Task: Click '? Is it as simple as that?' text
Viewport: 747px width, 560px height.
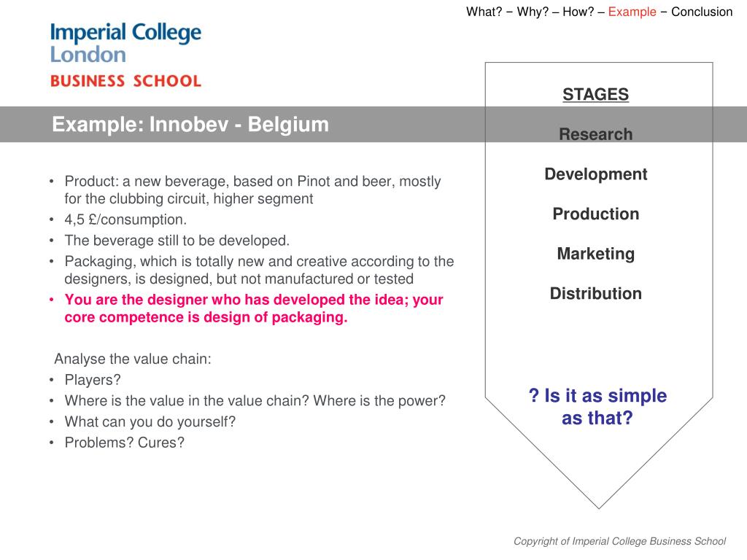Action: pyautogui.click(x=597, y=407)
